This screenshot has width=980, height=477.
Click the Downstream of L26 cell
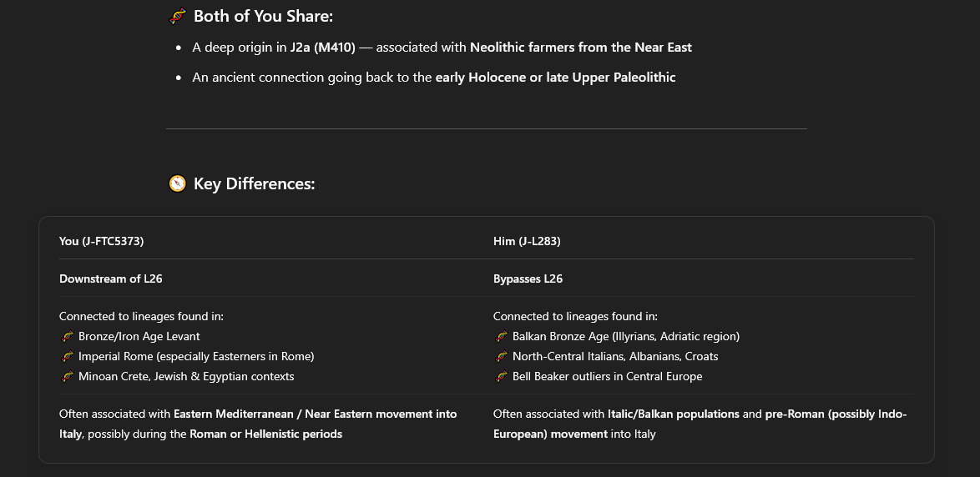click(x=111, y=279)
